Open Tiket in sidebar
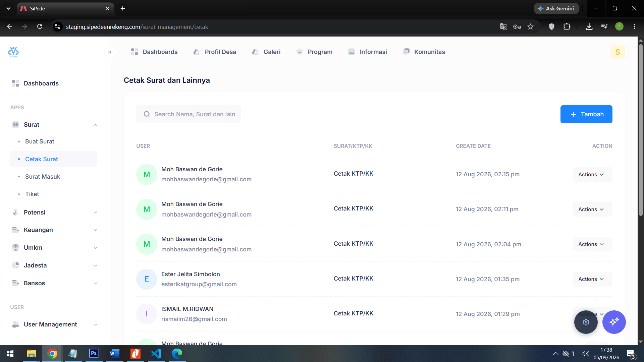This screenshot has height=362, width=644. pos(32,194)
